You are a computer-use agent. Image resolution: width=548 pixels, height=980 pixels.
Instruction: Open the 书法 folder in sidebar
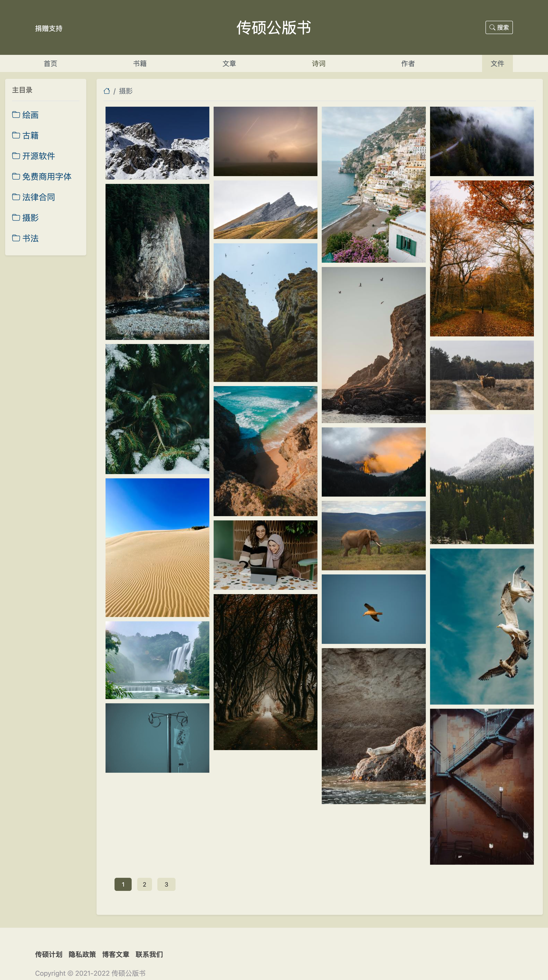click(25, 238)
